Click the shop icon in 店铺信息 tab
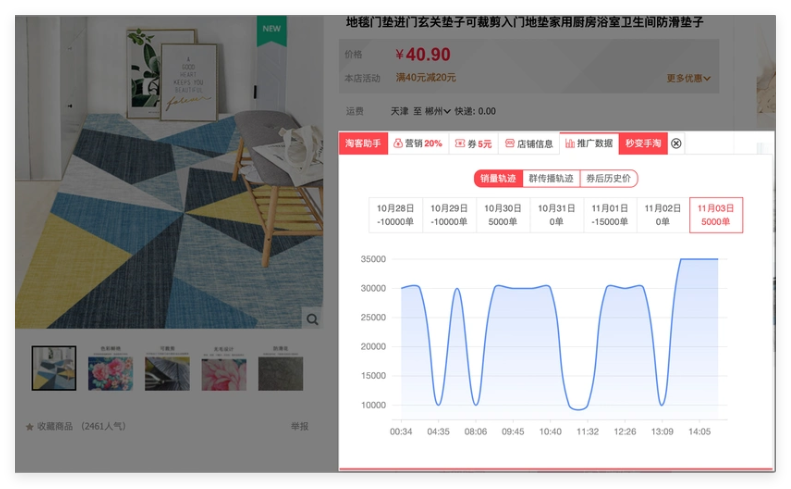Viewport: 791px width, 489px height. click(510, 143)
